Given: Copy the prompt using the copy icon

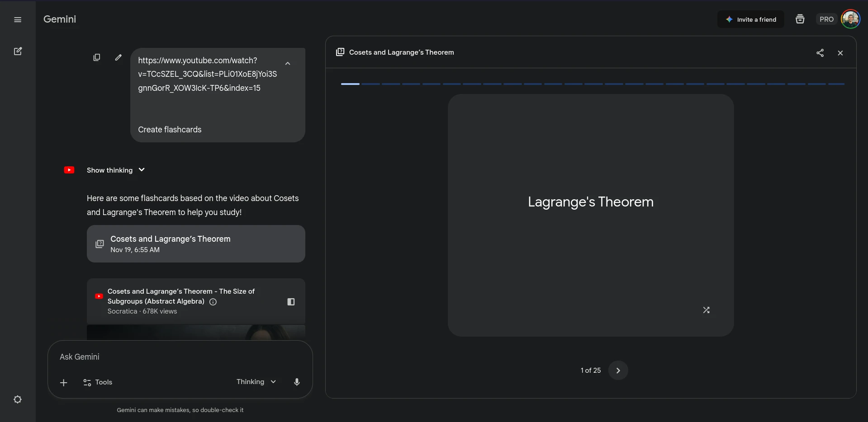Looking at the screenshot, I should 96,57.
